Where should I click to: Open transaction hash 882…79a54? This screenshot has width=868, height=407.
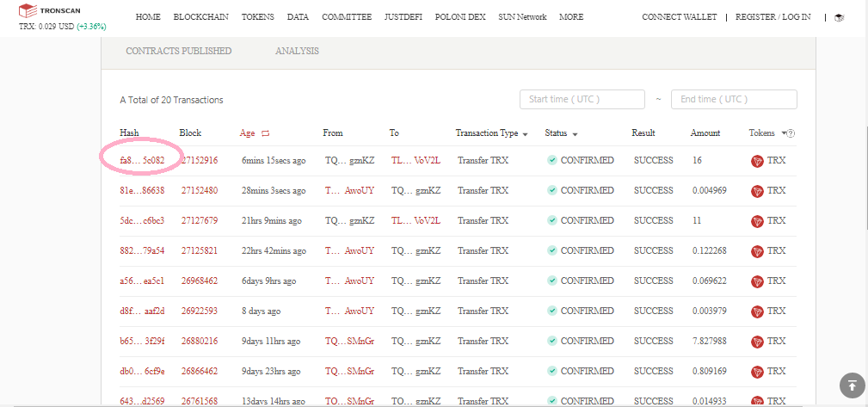click(x=142, y=251)
